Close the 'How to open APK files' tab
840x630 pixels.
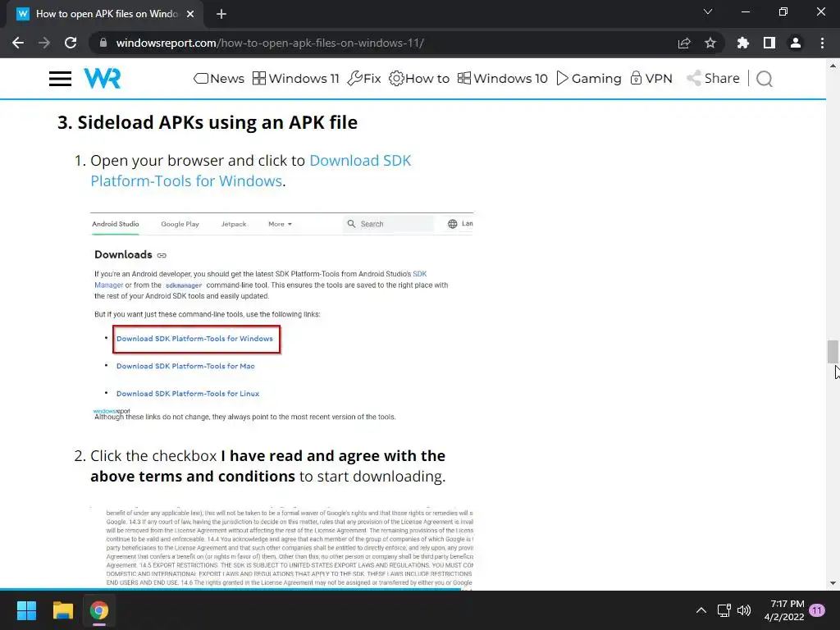click(190, 14)
